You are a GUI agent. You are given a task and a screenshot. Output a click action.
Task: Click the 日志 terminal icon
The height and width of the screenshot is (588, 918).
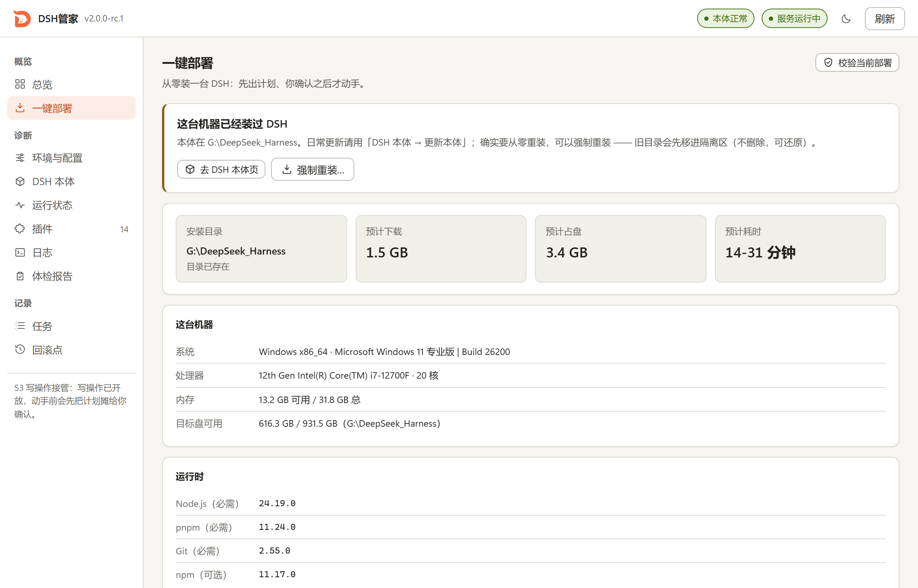(20, 252)
